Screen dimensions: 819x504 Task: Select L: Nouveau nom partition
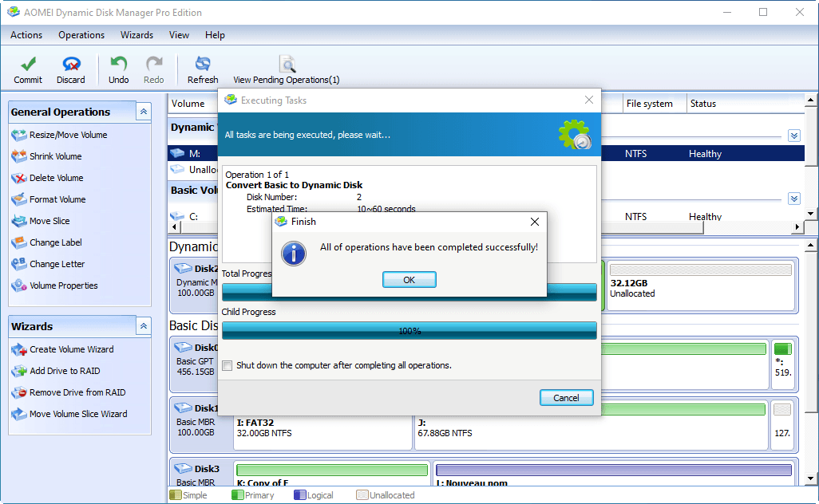pyautogui.click(x=614, y=474)
